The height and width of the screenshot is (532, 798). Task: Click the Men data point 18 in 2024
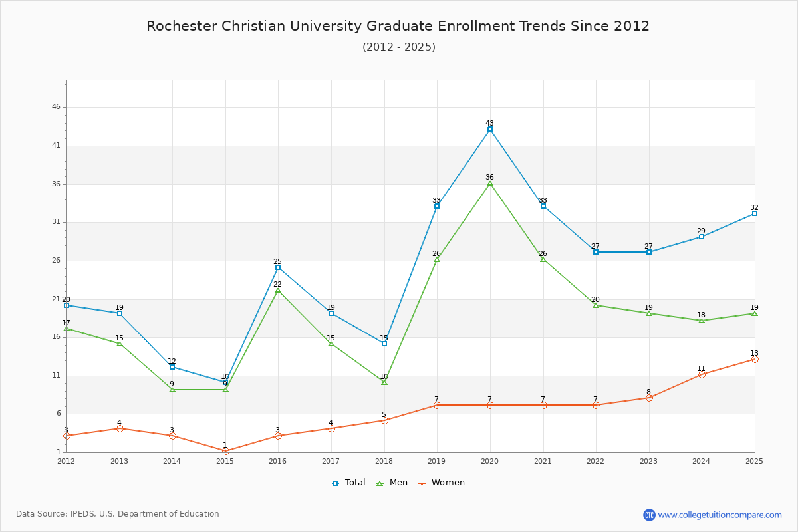click(702, 321)
